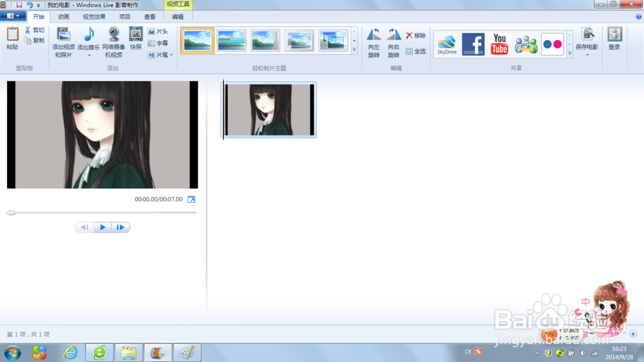Image resolution: width=644 pixels, height=362 pixels.
Task: Share movie to Flickr
Action: pos(552,44)
